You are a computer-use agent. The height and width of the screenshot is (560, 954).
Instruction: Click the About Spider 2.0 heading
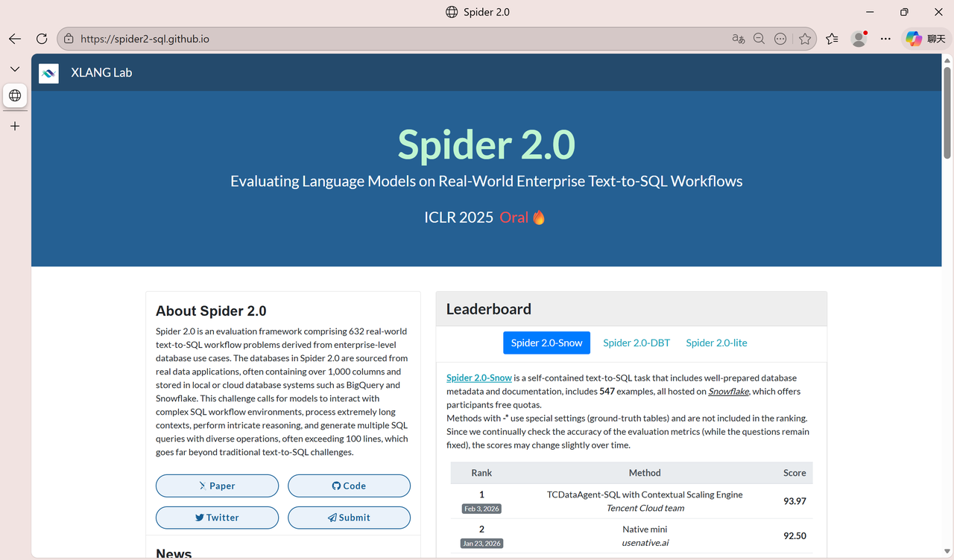pyautogui.click(x=211, y=311)
